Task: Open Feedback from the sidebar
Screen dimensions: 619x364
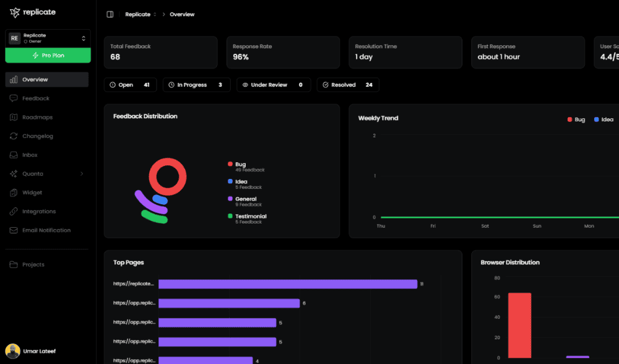Action: 36,98
